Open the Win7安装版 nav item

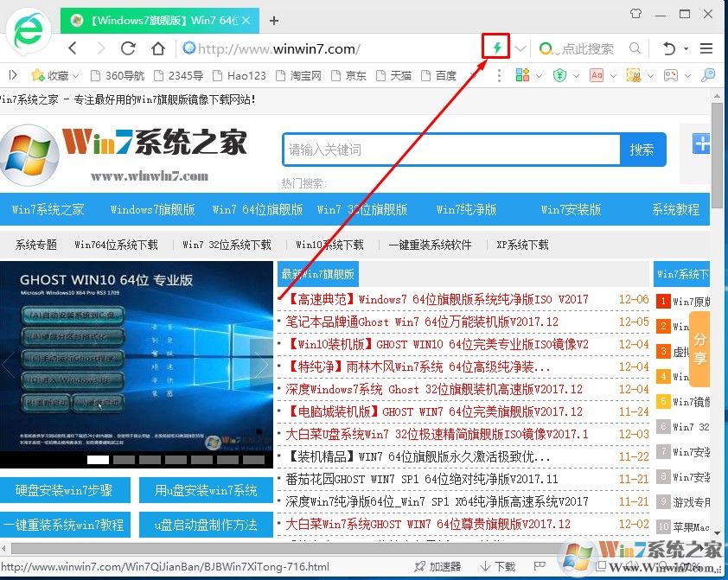571,210
